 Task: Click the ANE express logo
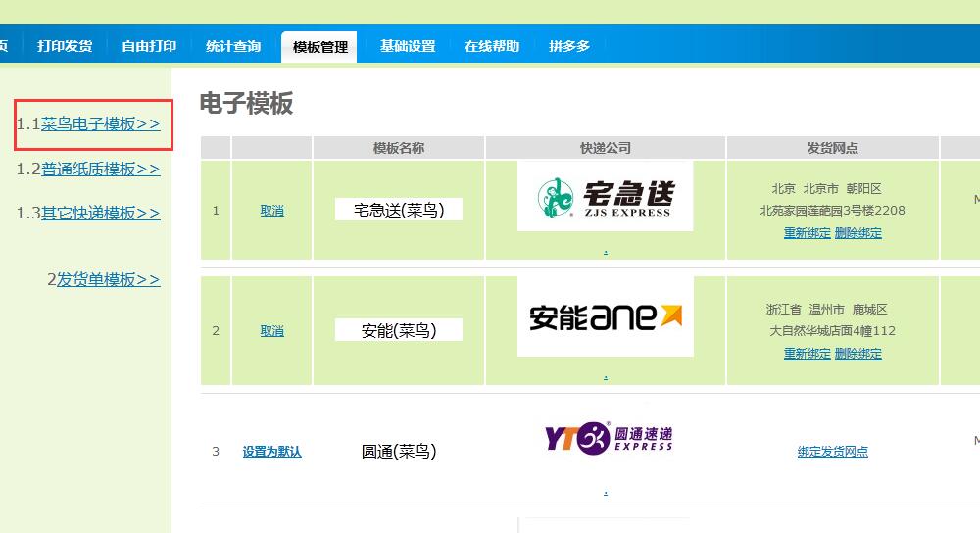click(605, 316)
